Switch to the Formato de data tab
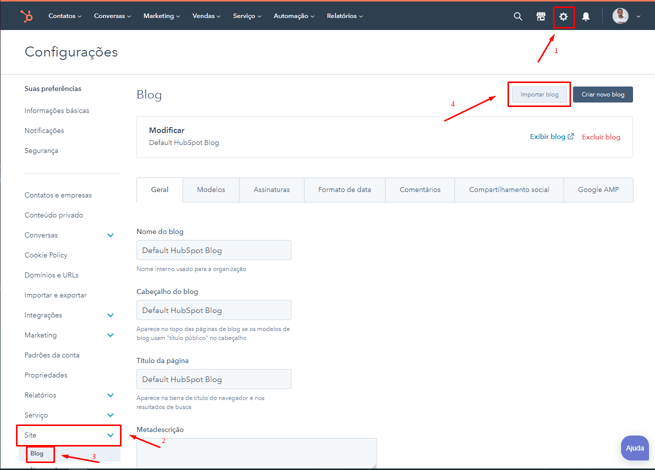The image size is (655, 470). 345,190
